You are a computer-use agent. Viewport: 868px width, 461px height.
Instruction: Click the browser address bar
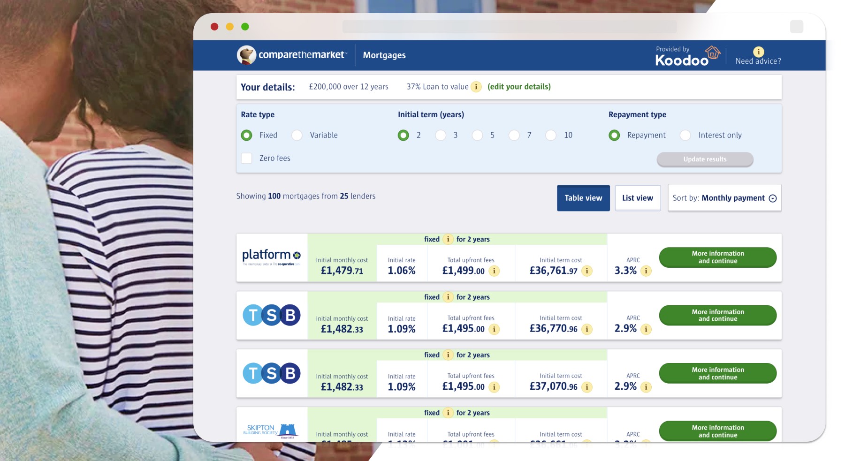tap(509, 27)
